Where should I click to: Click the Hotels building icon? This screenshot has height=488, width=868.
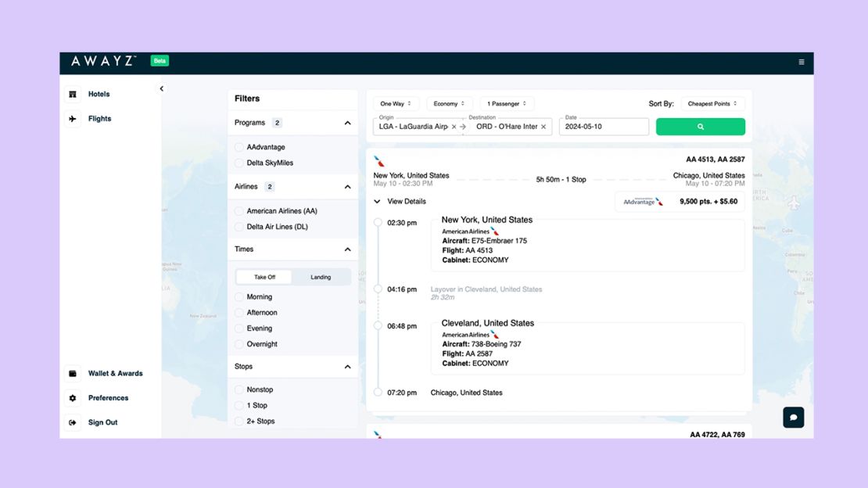click(x=73, y=94)
